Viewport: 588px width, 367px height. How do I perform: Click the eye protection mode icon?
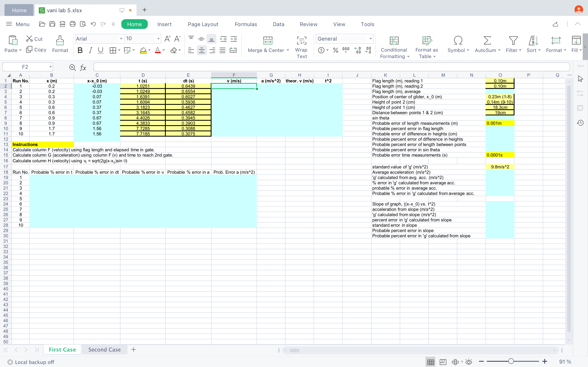click(x=468, y=362)
